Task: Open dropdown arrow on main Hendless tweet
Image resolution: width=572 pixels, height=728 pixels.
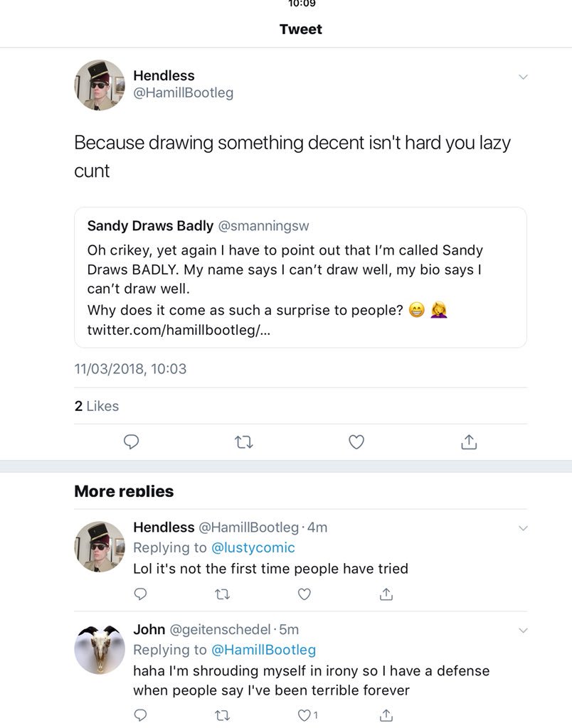Action: (x=524, y=77)
